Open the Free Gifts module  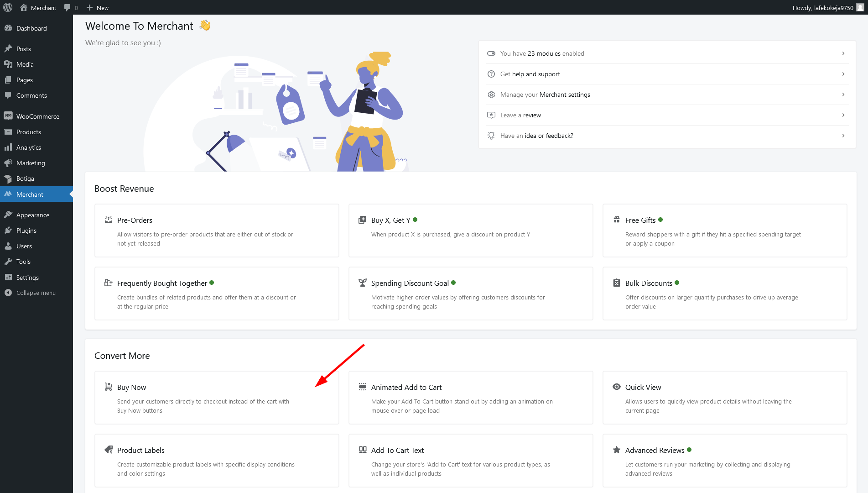coord(725,231)
